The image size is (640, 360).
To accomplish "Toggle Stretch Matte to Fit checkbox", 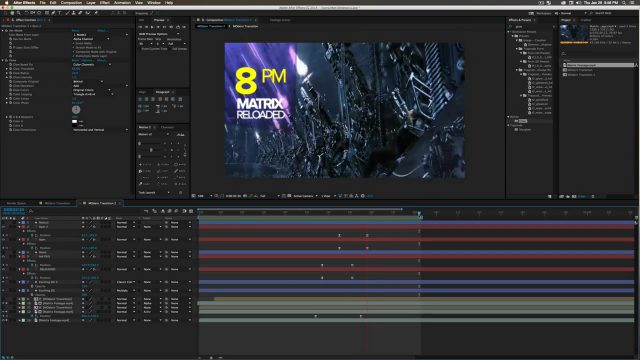I will coord(74,47).
